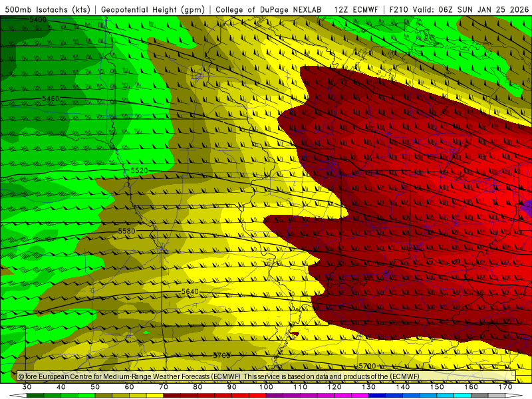Pick the magenta swatch below 120 on colorbar
This screenshot has width=532, height=399.
click(343, 396)
